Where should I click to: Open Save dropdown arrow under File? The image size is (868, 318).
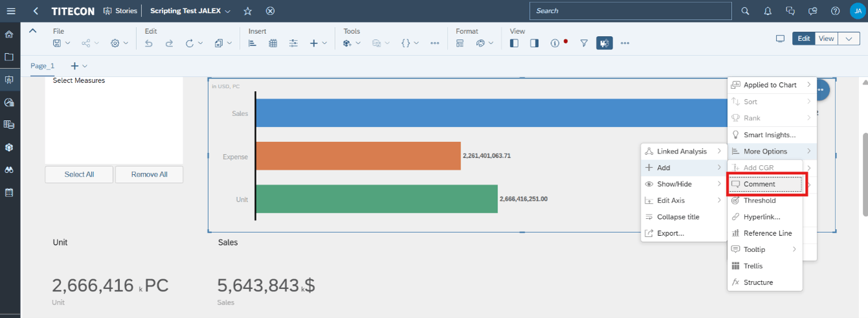click(x=69, y=43)
